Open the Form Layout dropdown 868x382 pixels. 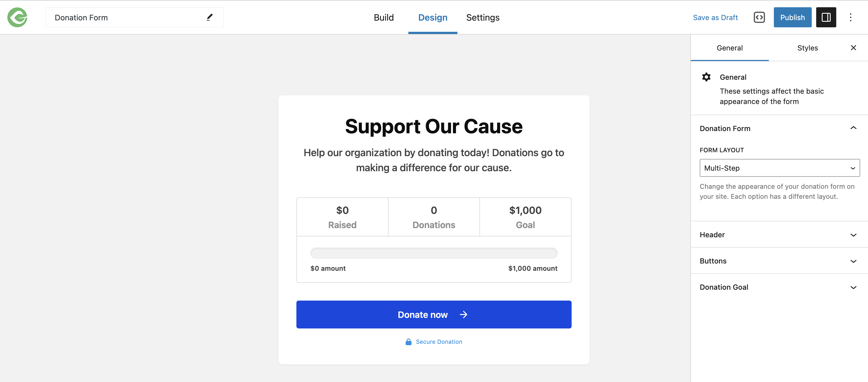click(779, 168)
